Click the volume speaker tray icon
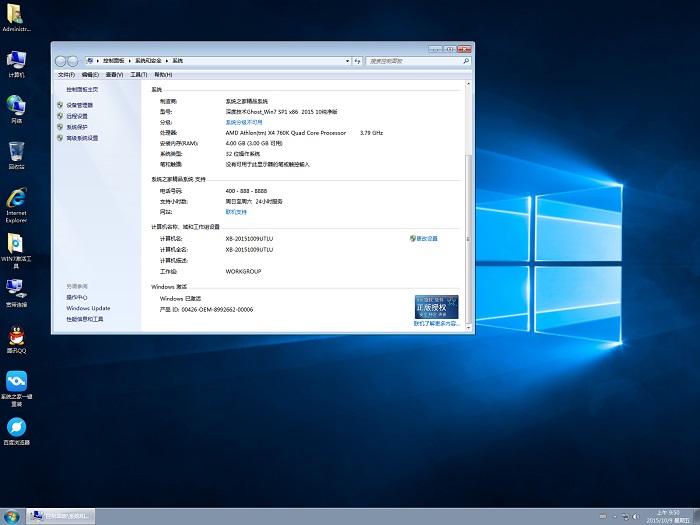The height and width of the screenshot is (525, 700). coord(636,517)
